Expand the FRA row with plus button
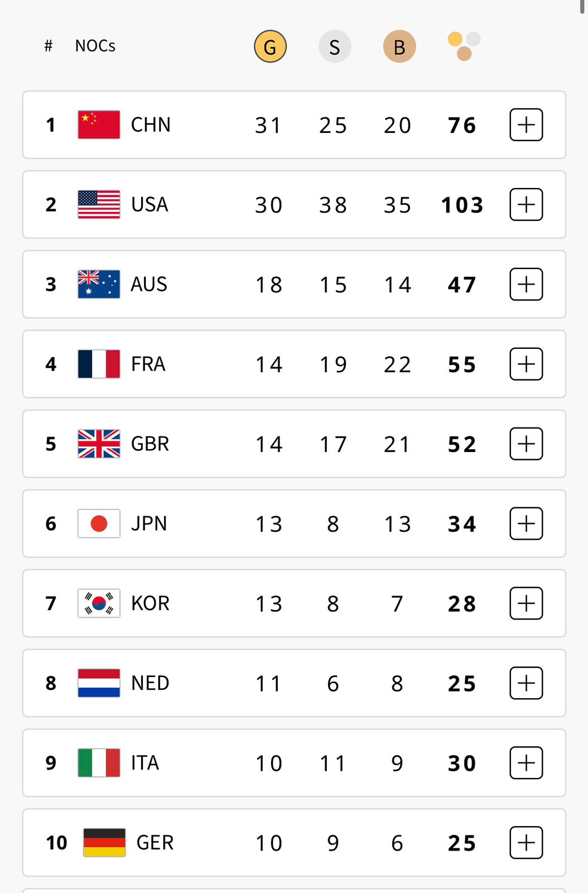 coord(526,364)
